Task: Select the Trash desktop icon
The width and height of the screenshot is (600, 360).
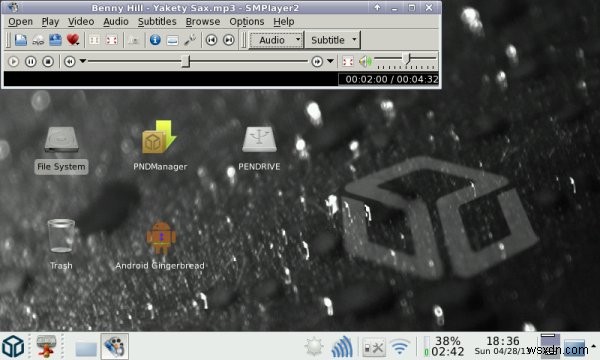Action: 61,244
